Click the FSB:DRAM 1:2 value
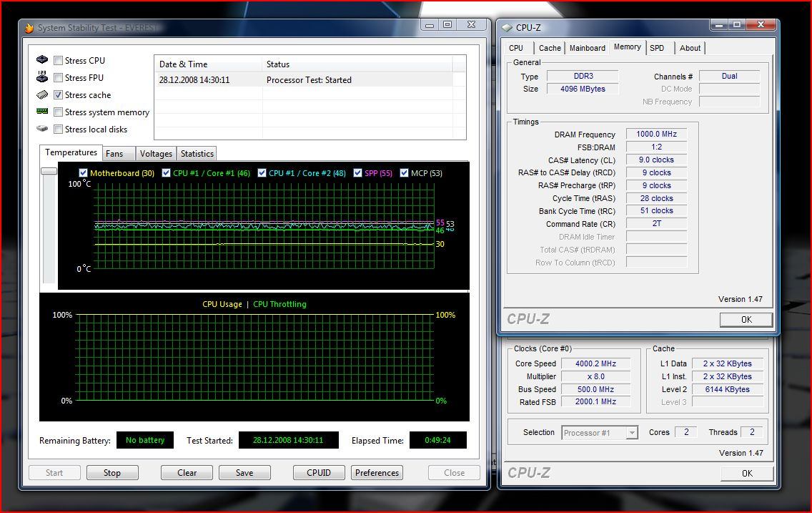 coord(656,147)
